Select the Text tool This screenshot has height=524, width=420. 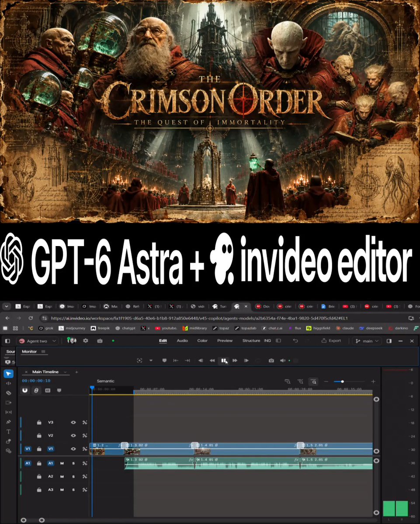pyautogui.click(x=8, y=432)
